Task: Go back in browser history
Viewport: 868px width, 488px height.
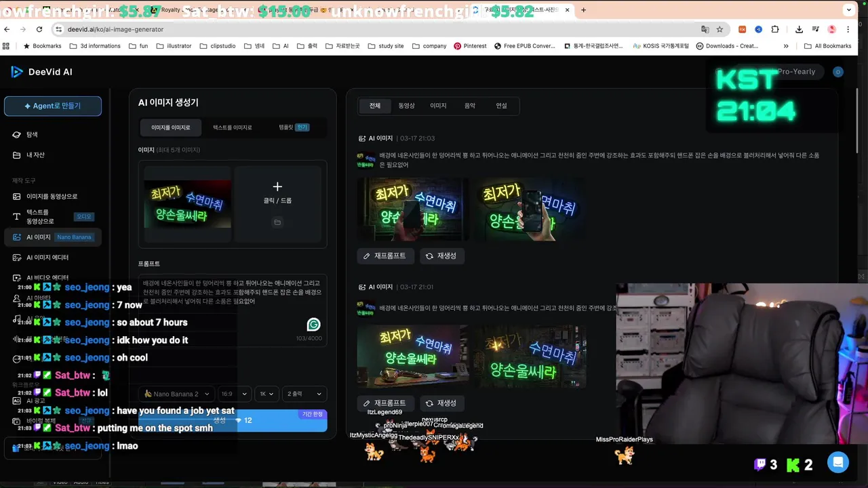Action: (x=7, y=29)
